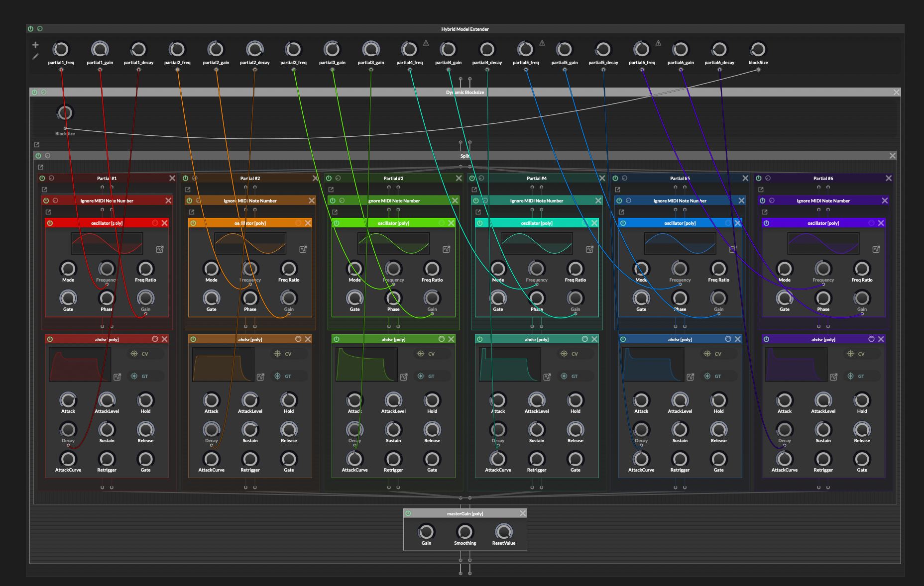Click the popup icon inside Partial #1 container
The image size is (924, 586).
(x=44, y=190)
